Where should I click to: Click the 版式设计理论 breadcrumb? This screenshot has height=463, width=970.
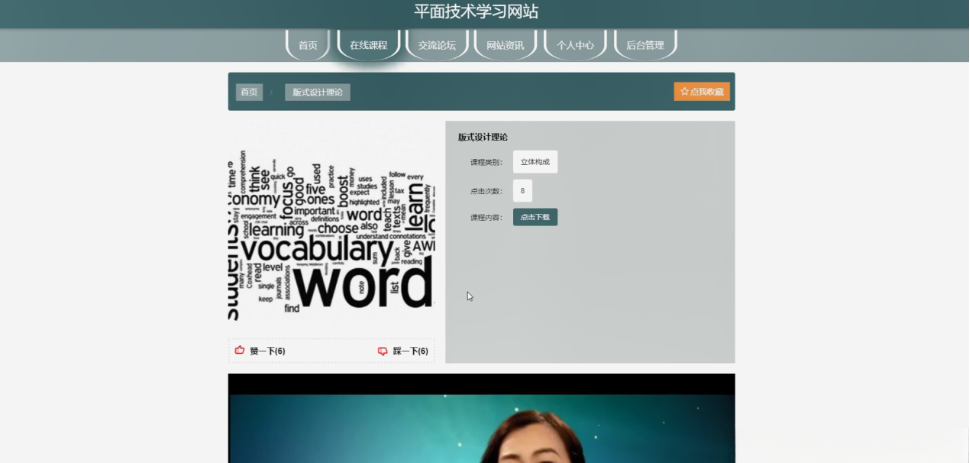[317, 92]
